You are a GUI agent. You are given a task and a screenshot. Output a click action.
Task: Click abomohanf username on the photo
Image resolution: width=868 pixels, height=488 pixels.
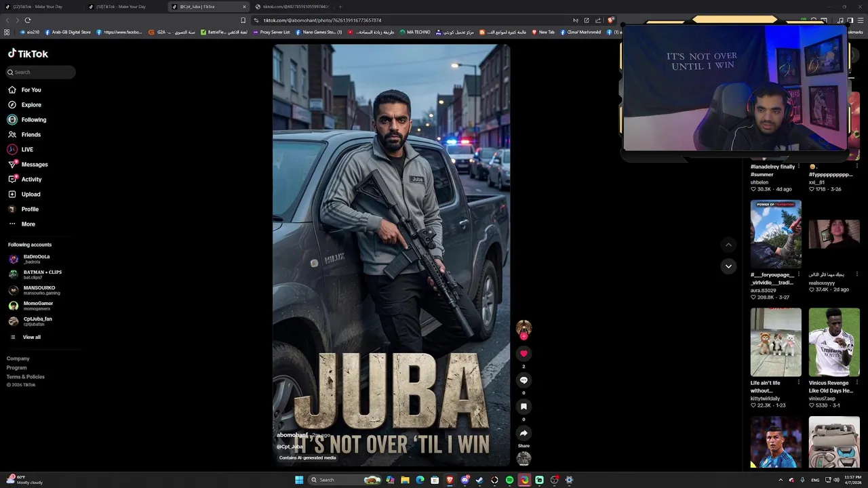292,435
